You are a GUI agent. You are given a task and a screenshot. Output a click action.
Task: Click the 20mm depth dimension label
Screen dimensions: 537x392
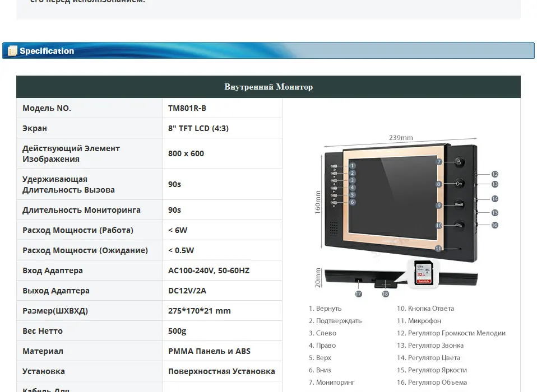[x=318, y=278]
